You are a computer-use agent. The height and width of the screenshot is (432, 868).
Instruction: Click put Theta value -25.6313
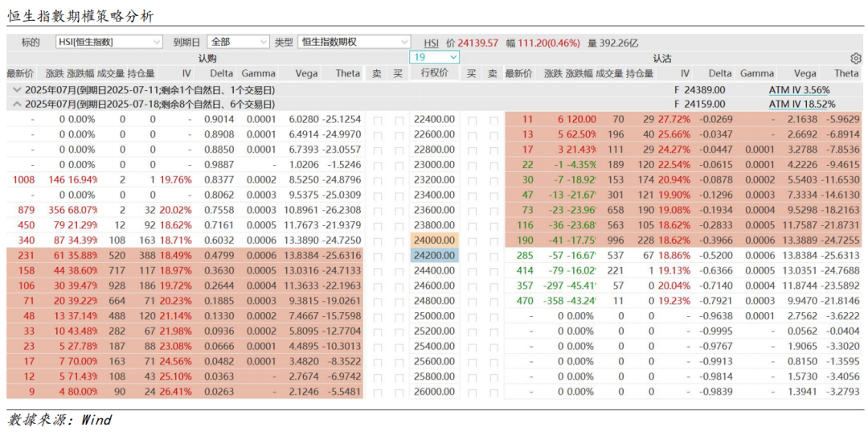(841, 256)
